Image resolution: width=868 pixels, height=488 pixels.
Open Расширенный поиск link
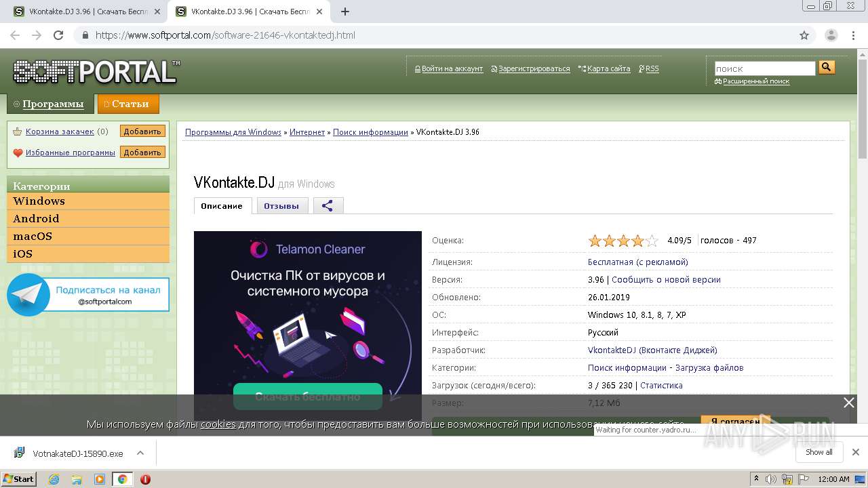click(x=756, y=81)
